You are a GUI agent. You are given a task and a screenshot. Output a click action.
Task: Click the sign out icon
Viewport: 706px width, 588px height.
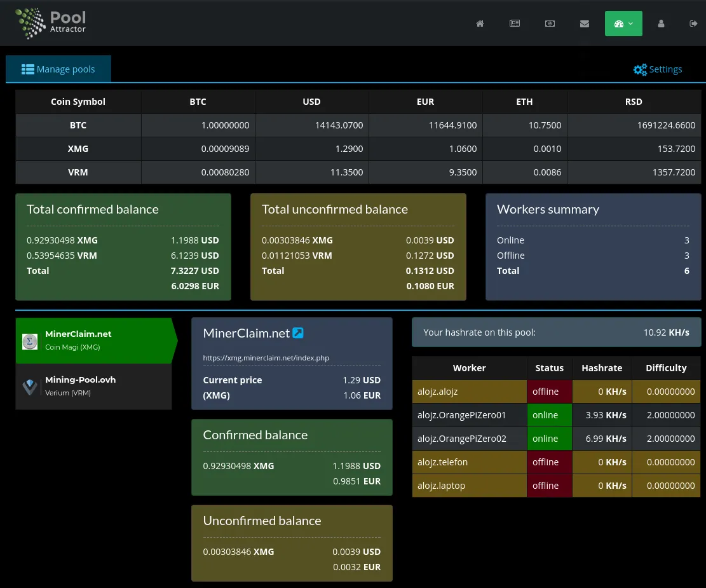pyautogui.click(x=693, y=24)
